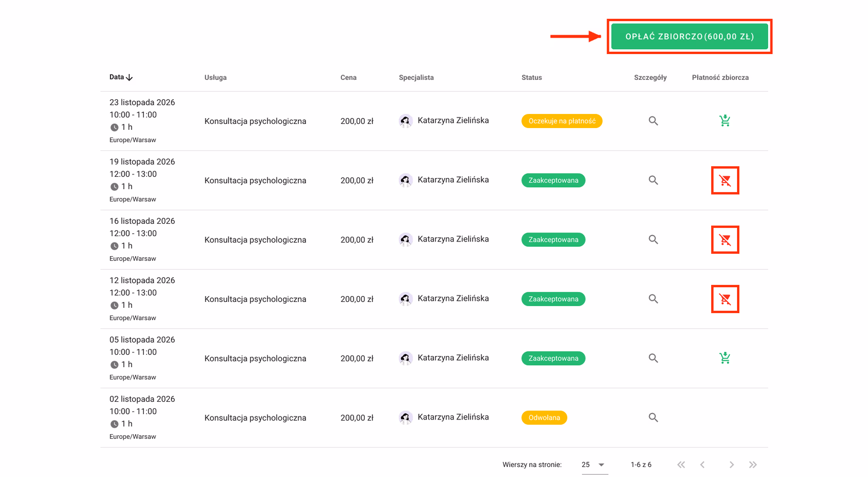
Task: Add 05 listopada visit to bulk payment
Action: (725, 358)
